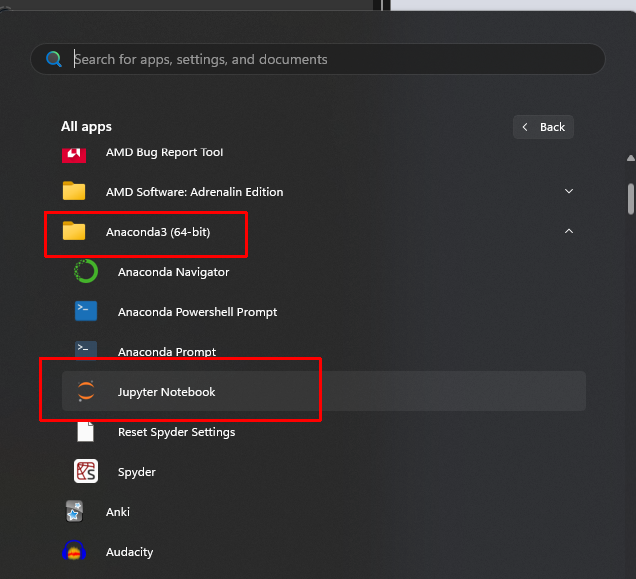The image size is (636, 579).
Task: Click the Anaconda Powershell Prompt icon
Action: (86, 311)
